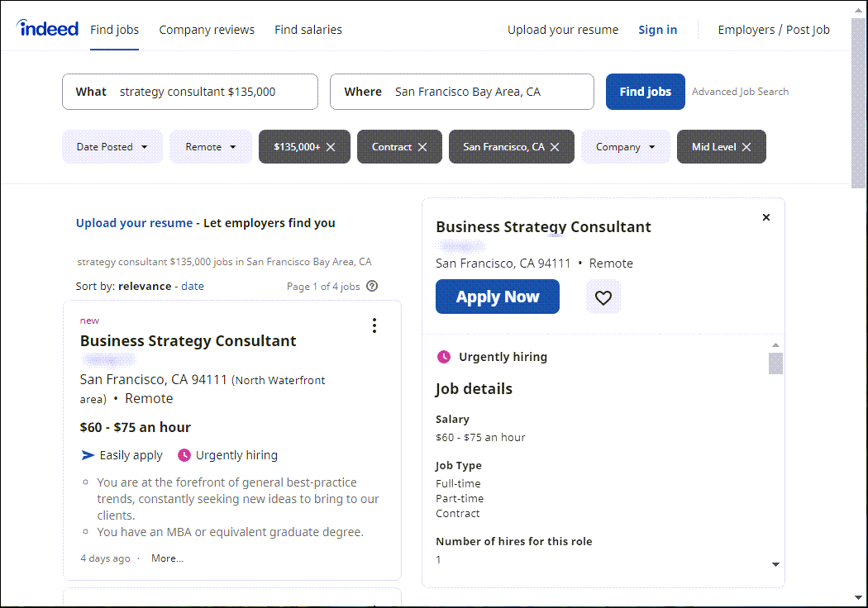Close the job details panel
The image size is (868, 608).
point(765,217)
